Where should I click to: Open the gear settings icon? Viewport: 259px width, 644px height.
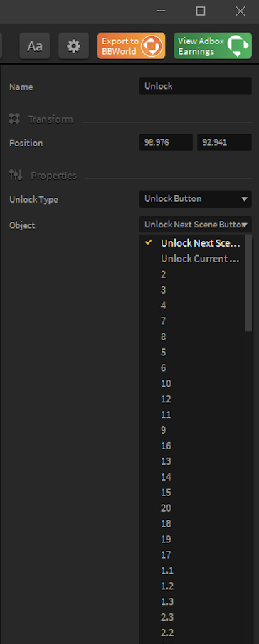pos(73,46)
